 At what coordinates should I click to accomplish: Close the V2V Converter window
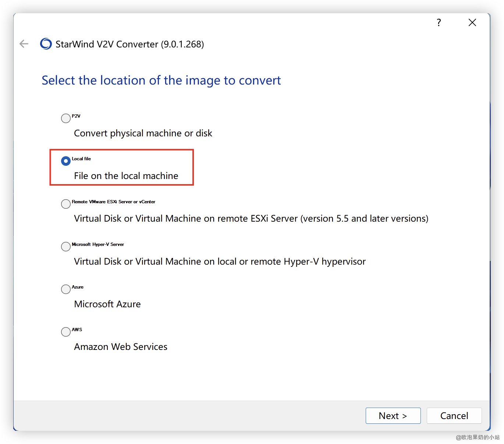(x=472, y=22)
